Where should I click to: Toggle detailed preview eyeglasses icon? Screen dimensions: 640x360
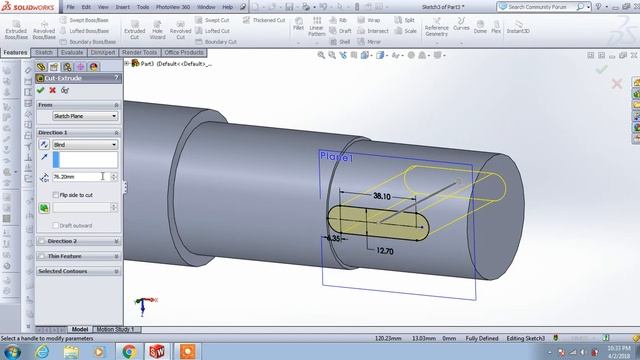point(65,90)
